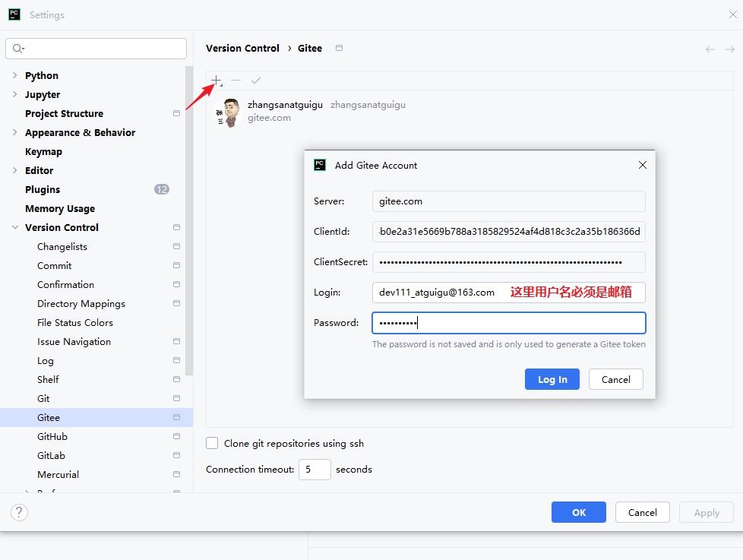This screenshot has width=743, height=560.
Task: Focus the Password input field
Action: (x=509, y=323)
